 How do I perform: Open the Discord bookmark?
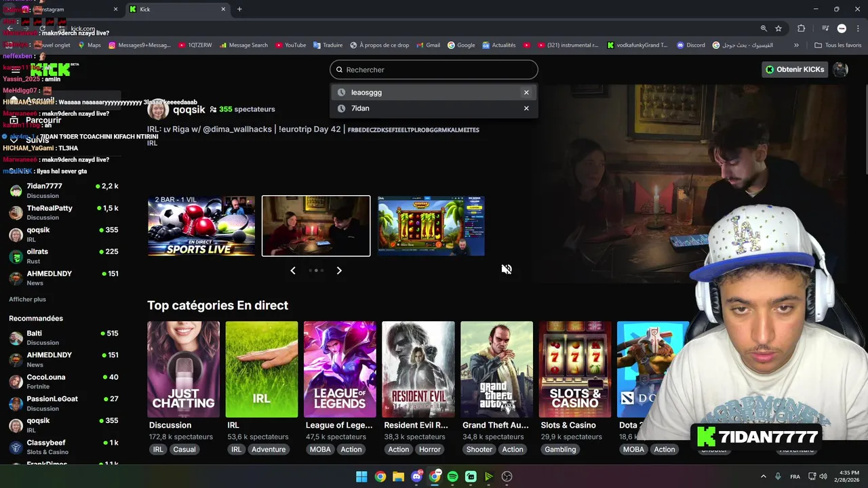point(691,45)
